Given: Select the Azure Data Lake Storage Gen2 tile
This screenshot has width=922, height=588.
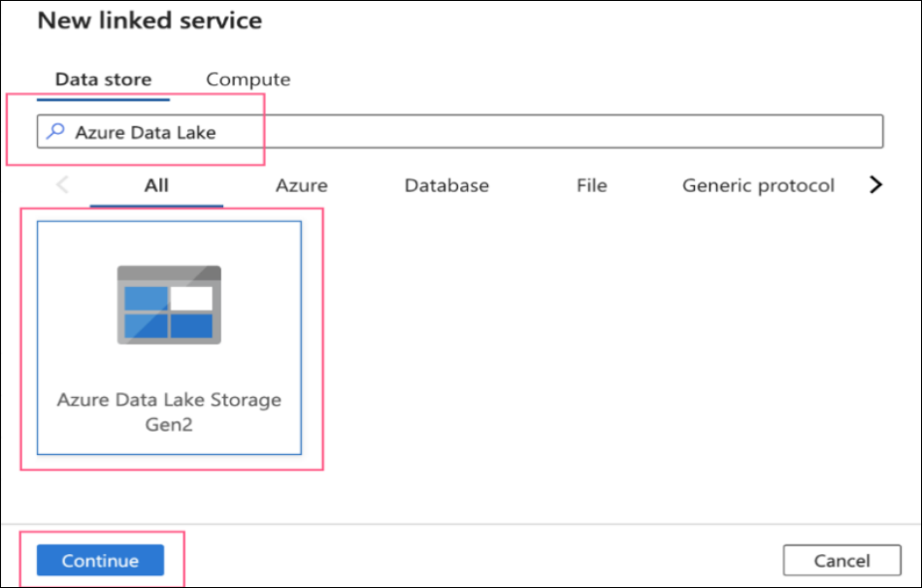Looking at the screenshot, I should [x=169, y=338].
